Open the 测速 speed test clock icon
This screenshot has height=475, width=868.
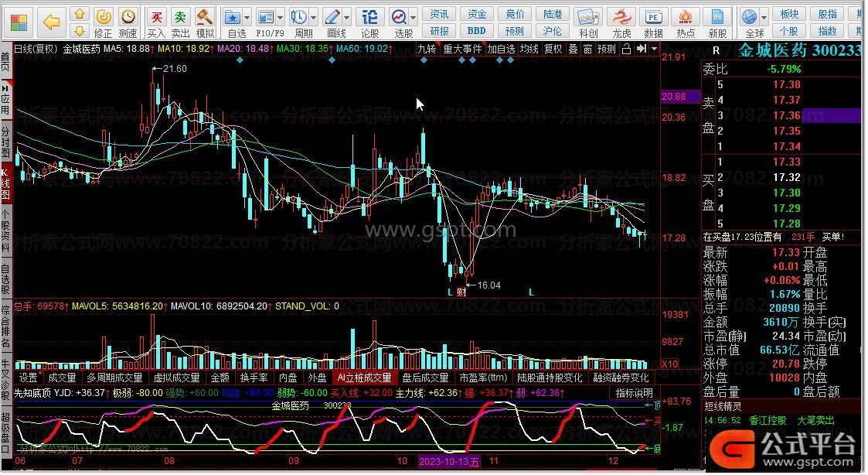click(128, 17)
